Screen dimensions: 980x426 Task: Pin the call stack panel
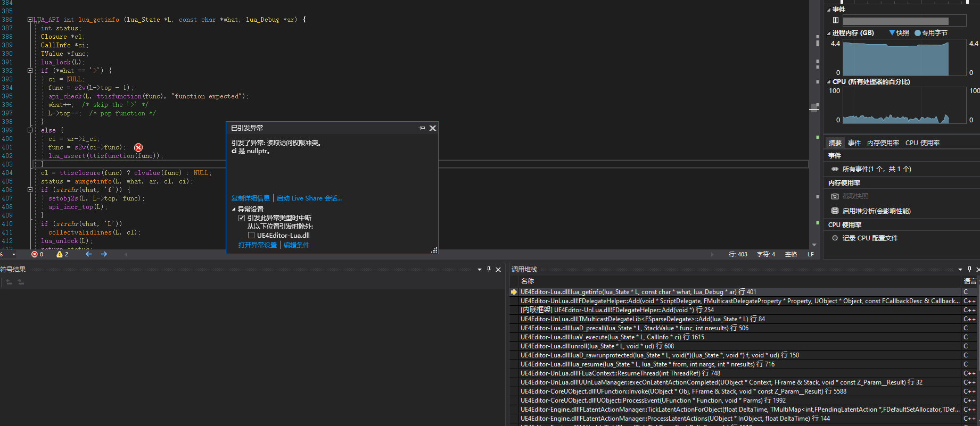click(x=969, y=270)
